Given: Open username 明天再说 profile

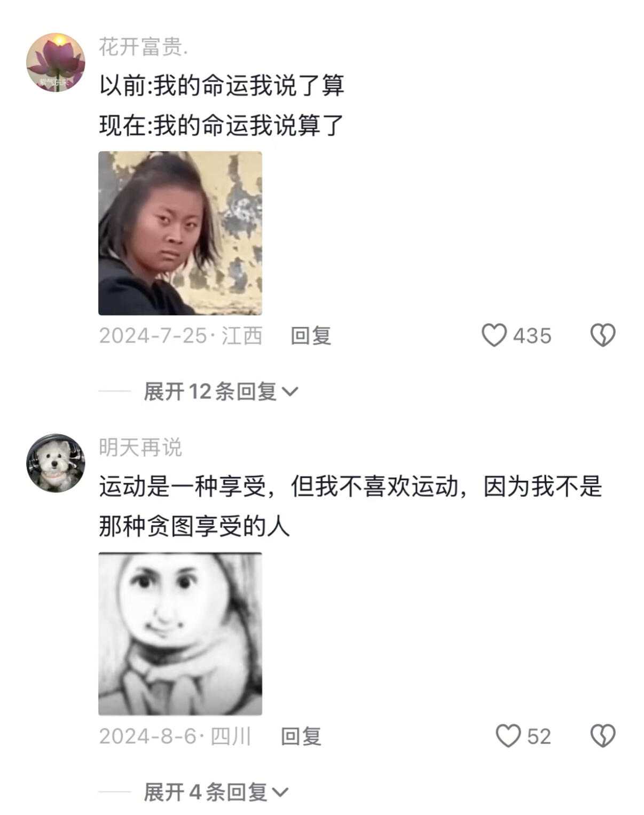Looking at the screenshot, I should 140,448.
